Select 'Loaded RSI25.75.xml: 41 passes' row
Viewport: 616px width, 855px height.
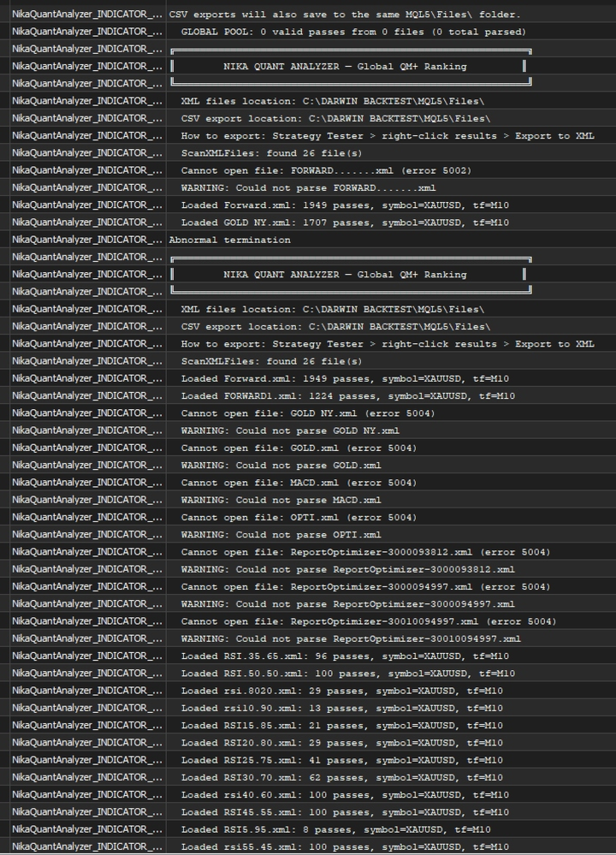pyautogui.click(x=308, y=760)
